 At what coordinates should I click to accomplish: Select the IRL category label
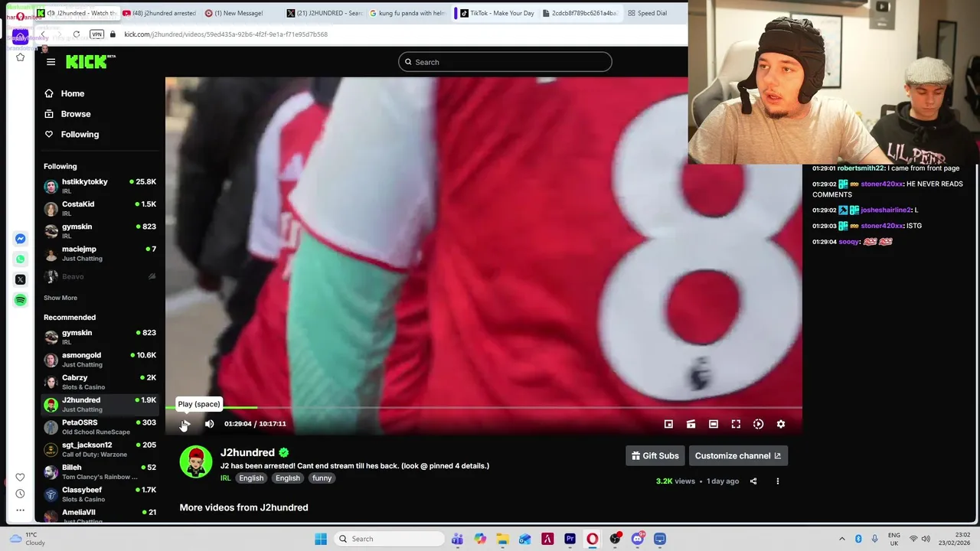point(225,478)
